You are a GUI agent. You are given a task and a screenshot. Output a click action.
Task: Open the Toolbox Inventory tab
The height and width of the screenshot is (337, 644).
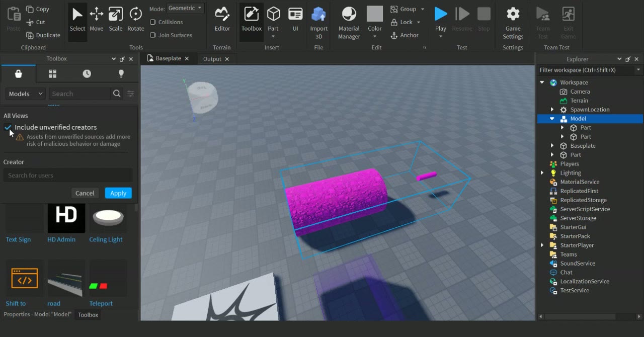point(52,74)
